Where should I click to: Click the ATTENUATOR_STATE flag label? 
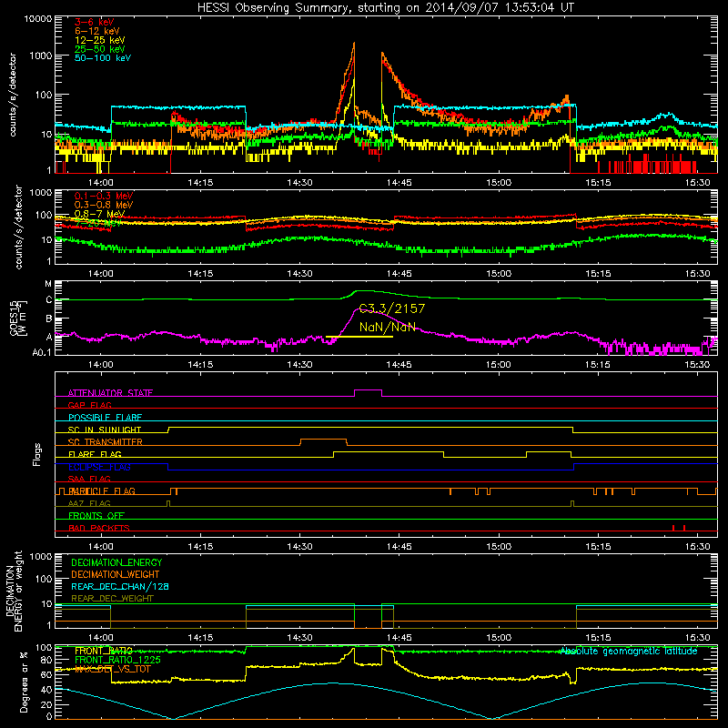click(x=110, y=393)
